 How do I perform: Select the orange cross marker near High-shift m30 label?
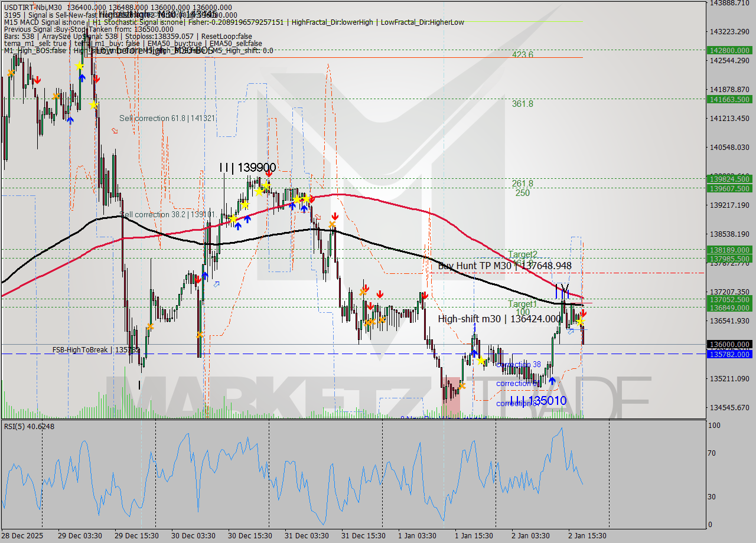(382, 320)
